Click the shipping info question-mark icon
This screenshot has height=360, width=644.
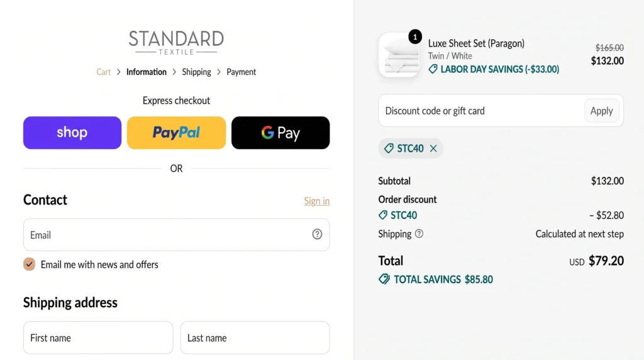coord(419,234)
